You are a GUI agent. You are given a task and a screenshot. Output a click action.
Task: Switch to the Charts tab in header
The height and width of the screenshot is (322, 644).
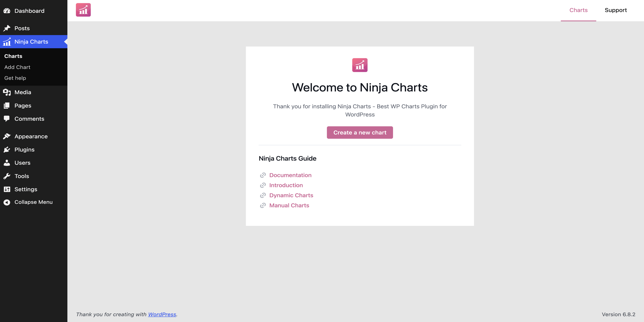578,10
